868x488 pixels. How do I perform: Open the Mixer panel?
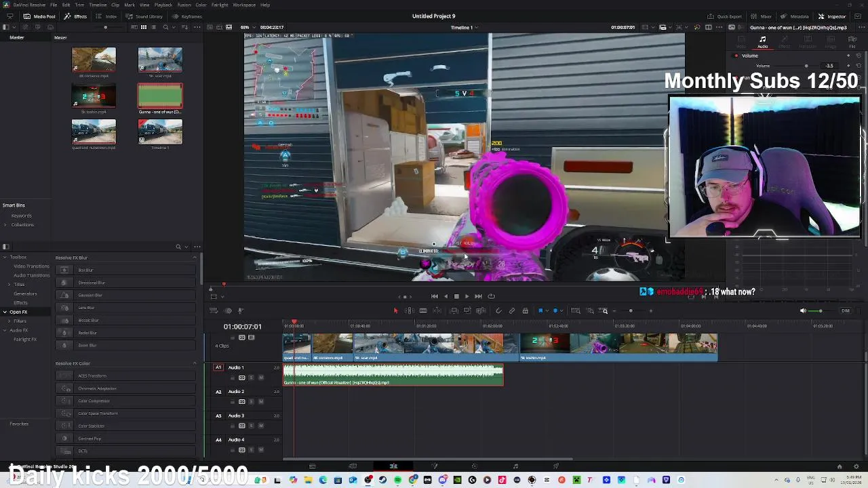pyautogui.click(x=762, y=16)
